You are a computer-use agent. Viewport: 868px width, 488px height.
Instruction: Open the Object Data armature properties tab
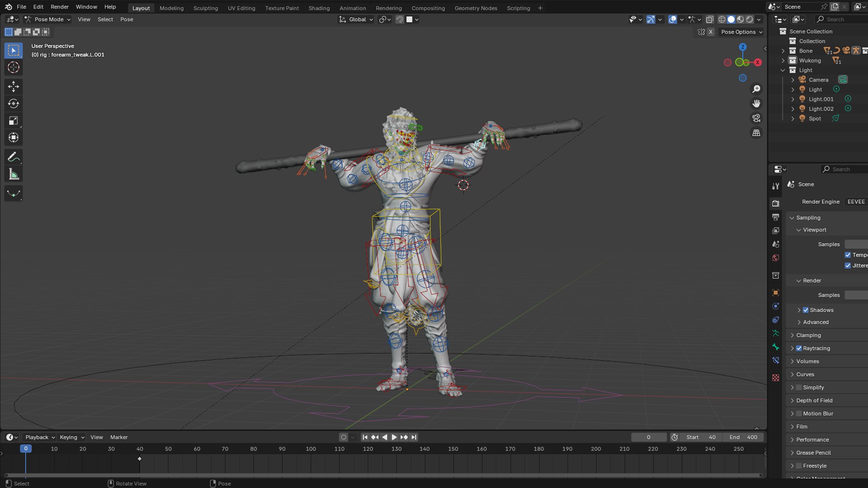[x=776, y=333]
